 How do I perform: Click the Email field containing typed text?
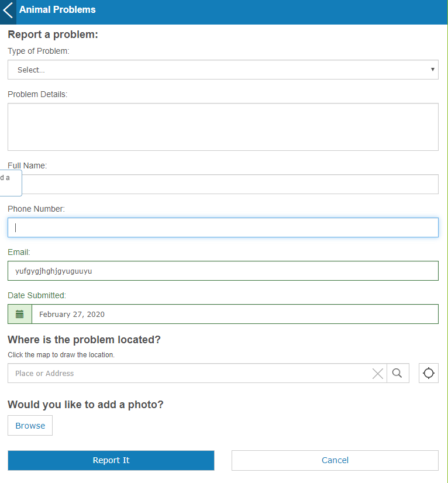tap(222, 270)
